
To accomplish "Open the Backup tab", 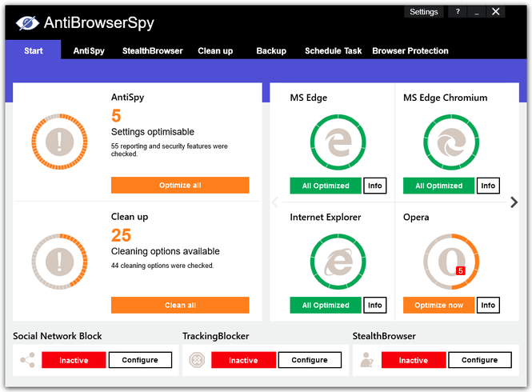I will coord(271,51).
